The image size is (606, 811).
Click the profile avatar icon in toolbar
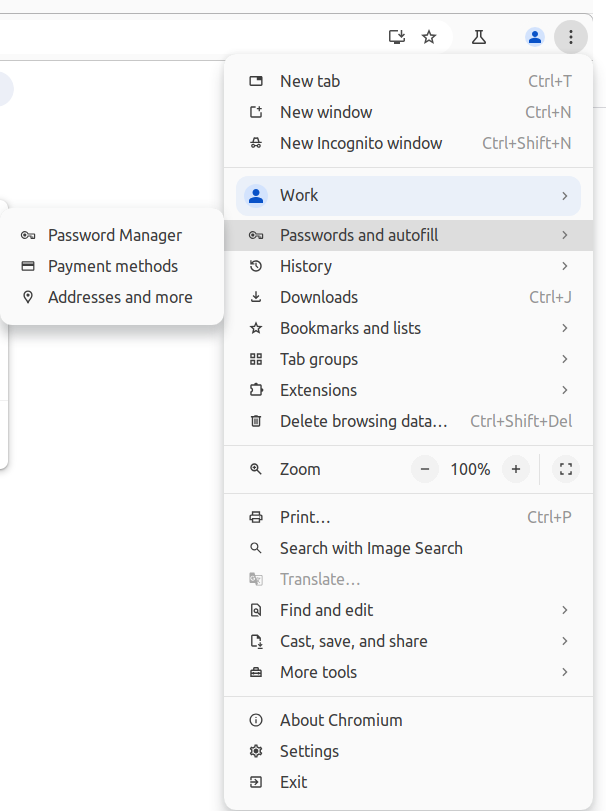pyautogui.click(x=535, y=36)
